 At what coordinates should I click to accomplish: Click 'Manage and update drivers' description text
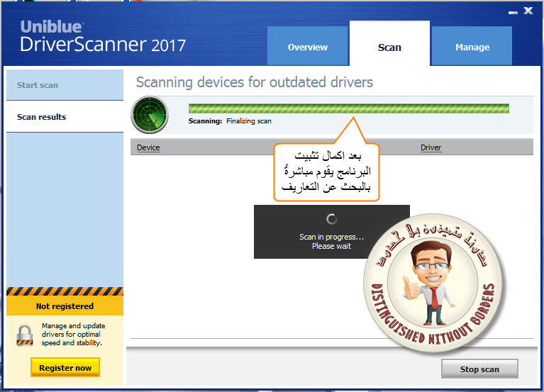point(73,334)
